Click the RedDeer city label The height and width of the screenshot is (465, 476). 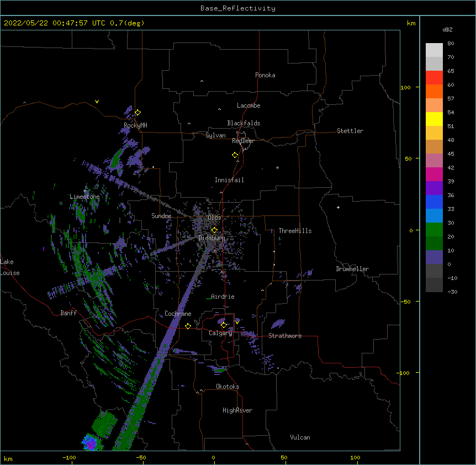[243, 141]
